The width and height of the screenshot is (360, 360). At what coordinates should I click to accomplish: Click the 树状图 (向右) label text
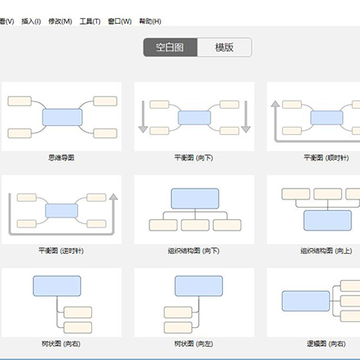(61, 344)
